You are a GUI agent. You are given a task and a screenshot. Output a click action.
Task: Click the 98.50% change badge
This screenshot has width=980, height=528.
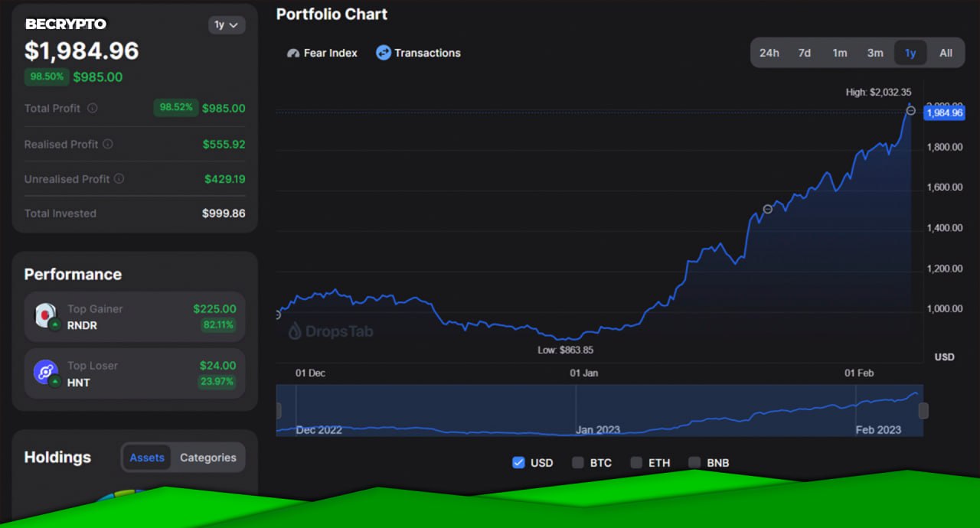coord(47,77)
